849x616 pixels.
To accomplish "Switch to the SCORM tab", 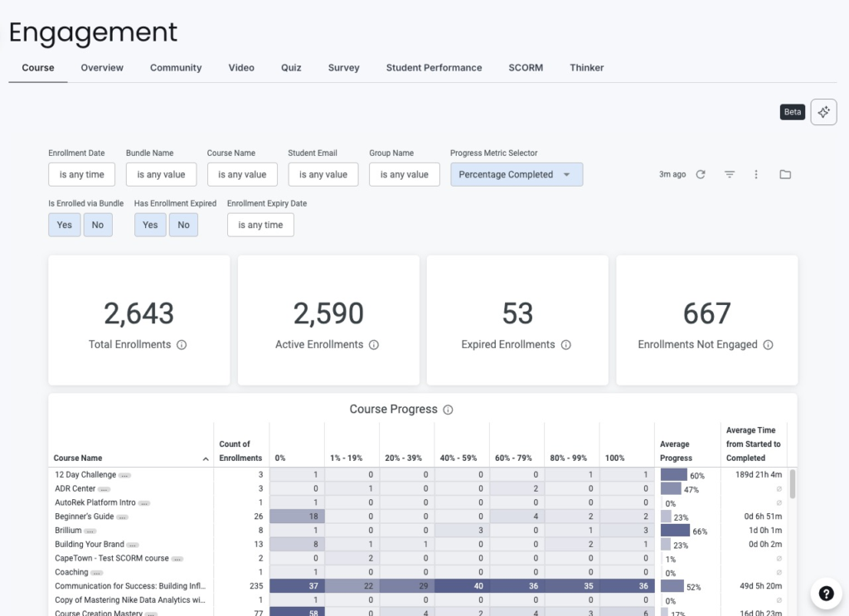I will point(526,68).
